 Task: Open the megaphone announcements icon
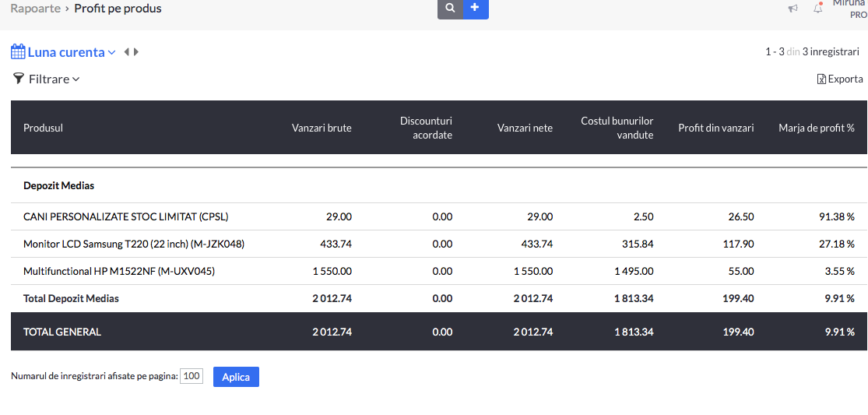[793, 9]
